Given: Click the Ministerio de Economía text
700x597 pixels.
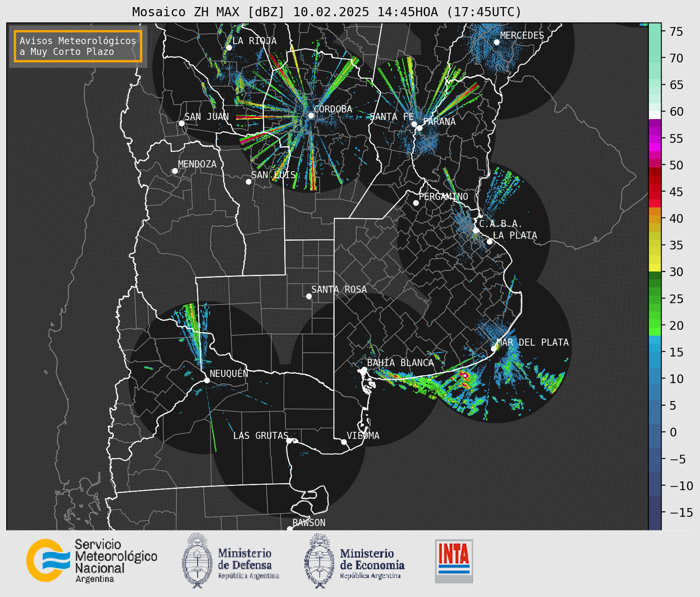Looking at the screenshot, I should click(x=372, y=563).
